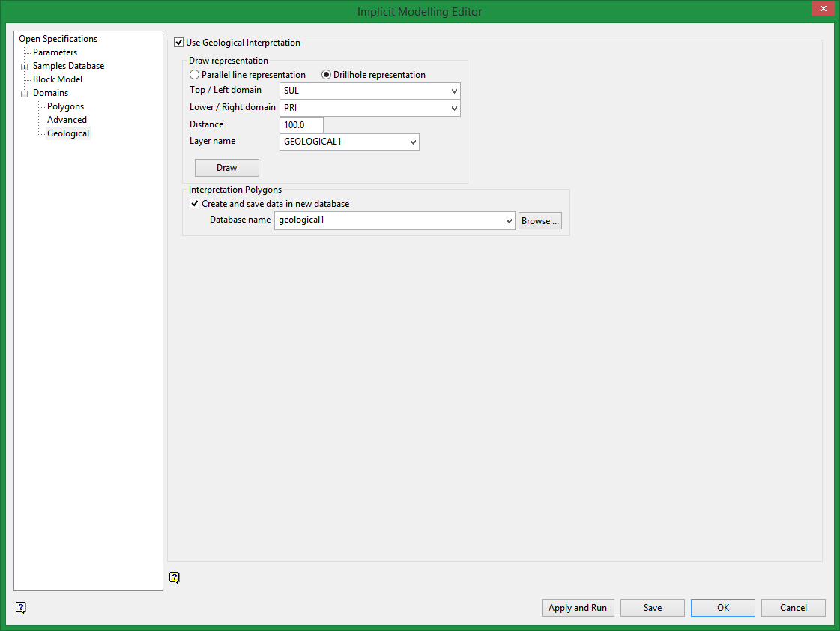Confirm with the OK button

coord(723,608)
